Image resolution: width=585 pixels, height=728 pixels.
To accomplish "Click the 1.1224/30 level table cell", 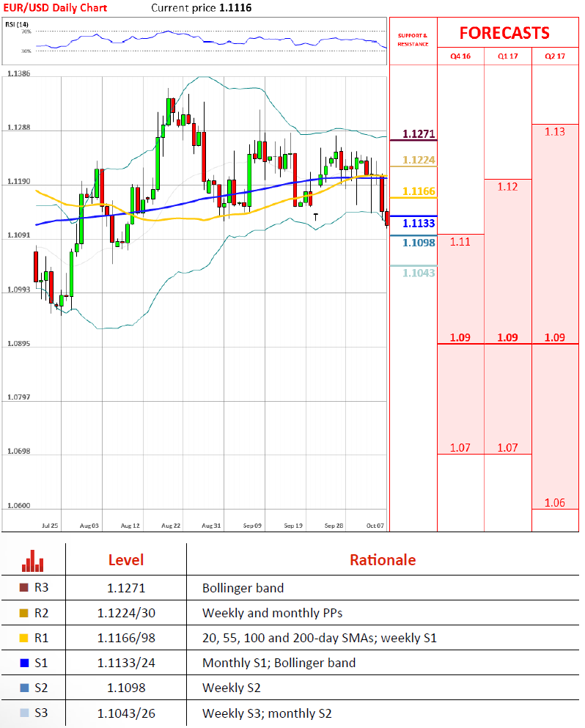I will pyautogui.click(x=126, y=614).
